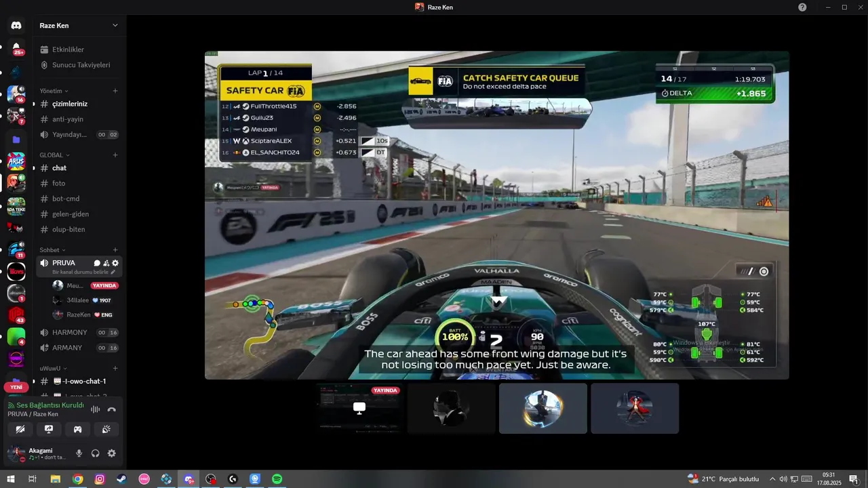Viewport: 868px width, 488px height.
Task: Open the red server icon with badge 43
Action: tap(16, 315)
